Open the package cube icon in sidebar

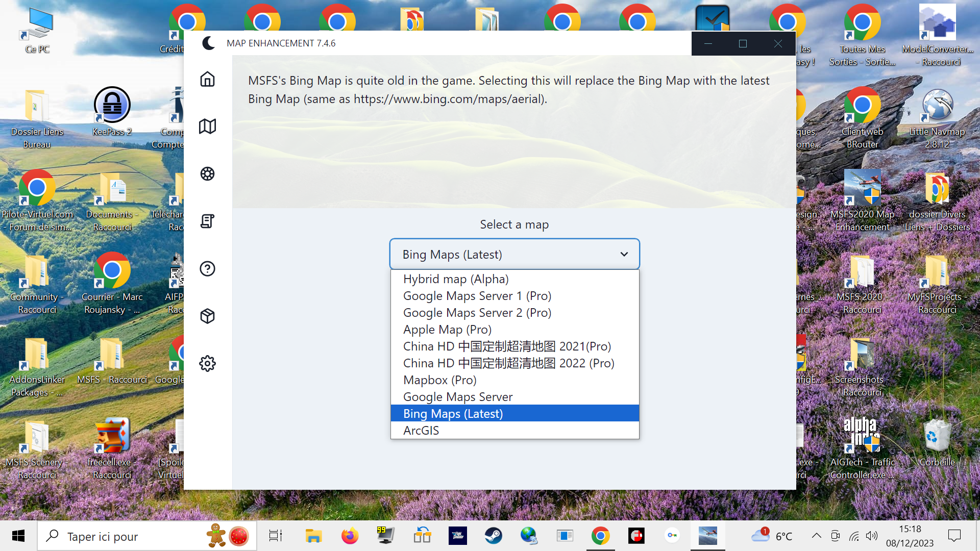pos(207,316)
